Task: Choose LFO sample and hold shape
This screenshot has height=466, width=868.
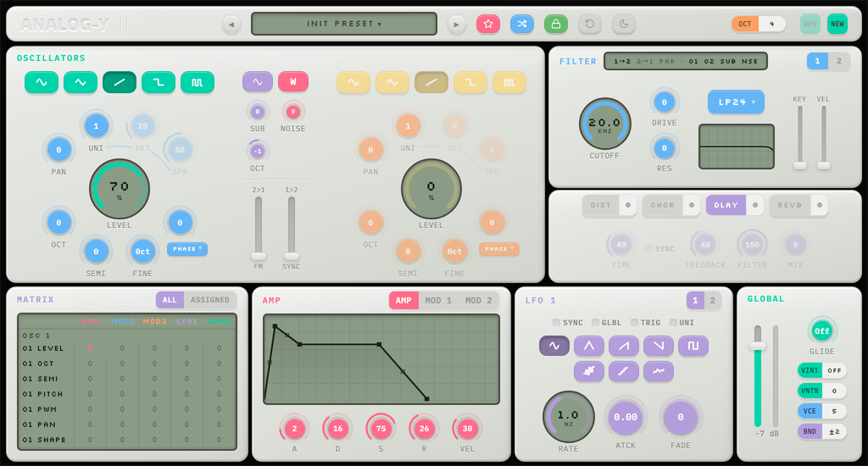Action: point(589,371)
